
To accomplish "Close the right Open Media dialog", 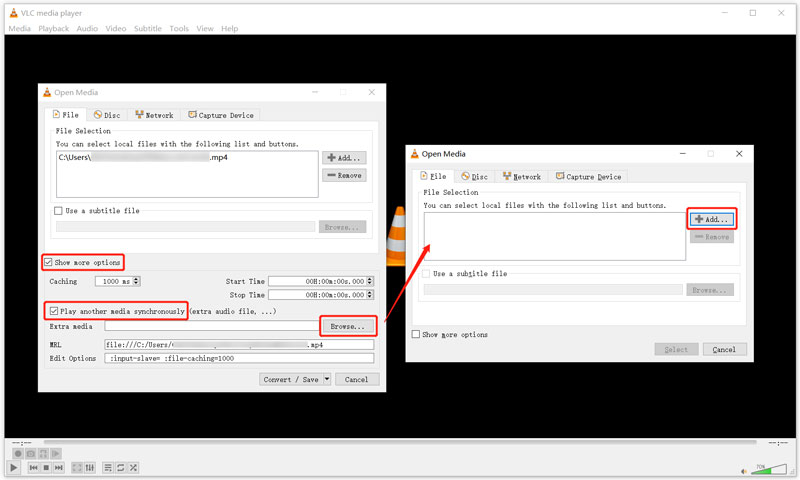I will 739,154.
